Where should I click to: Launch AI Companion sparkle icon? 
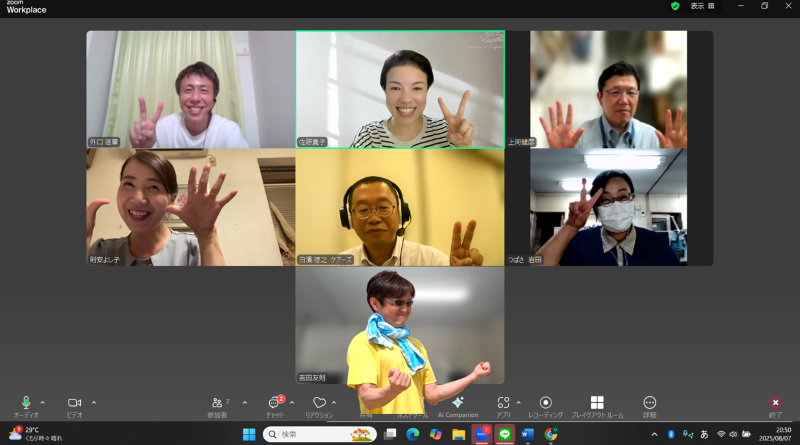457,403
